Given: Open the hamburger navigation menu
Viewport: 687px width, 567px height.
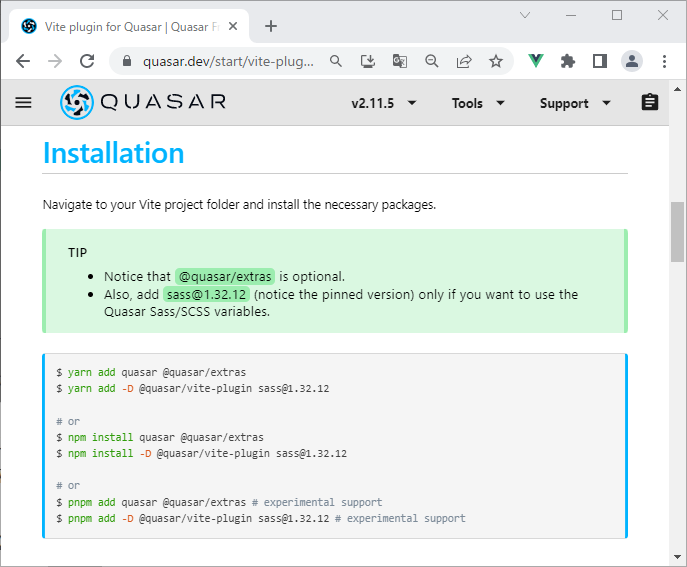Looking at the screenshot, I should click(x=23, y=103).
